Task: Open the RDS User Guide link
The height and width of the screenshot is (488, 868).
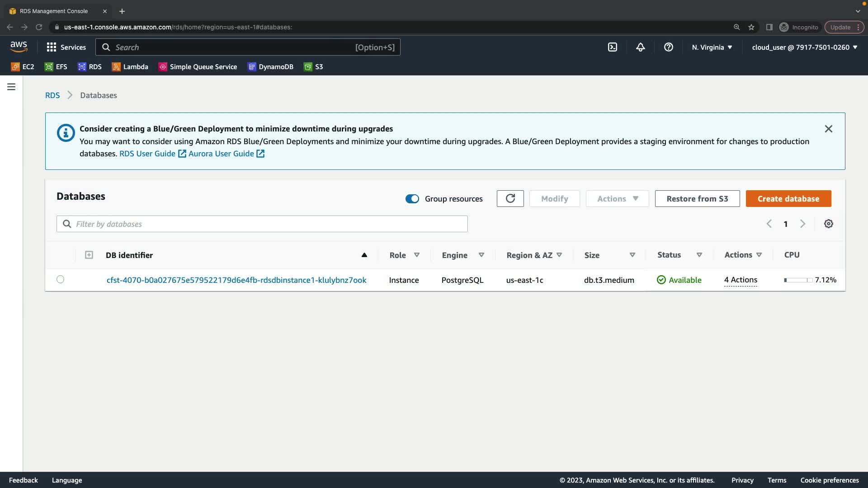Action: [147, 154]
